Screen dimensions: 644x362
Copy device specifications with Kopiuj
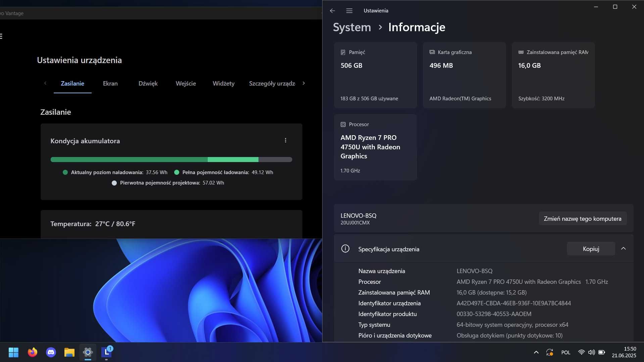point(591,249)
